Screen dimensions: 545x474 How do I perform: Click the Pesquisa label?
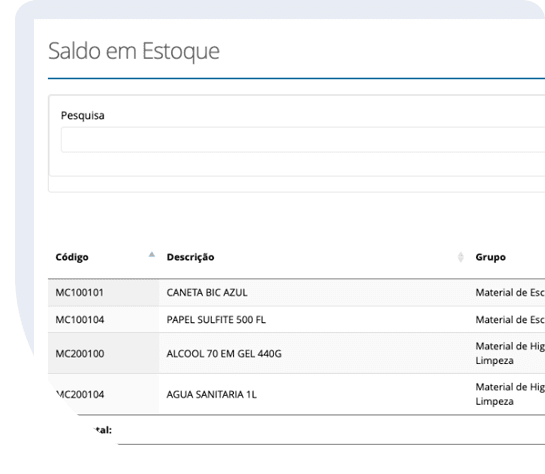(83, 115)
